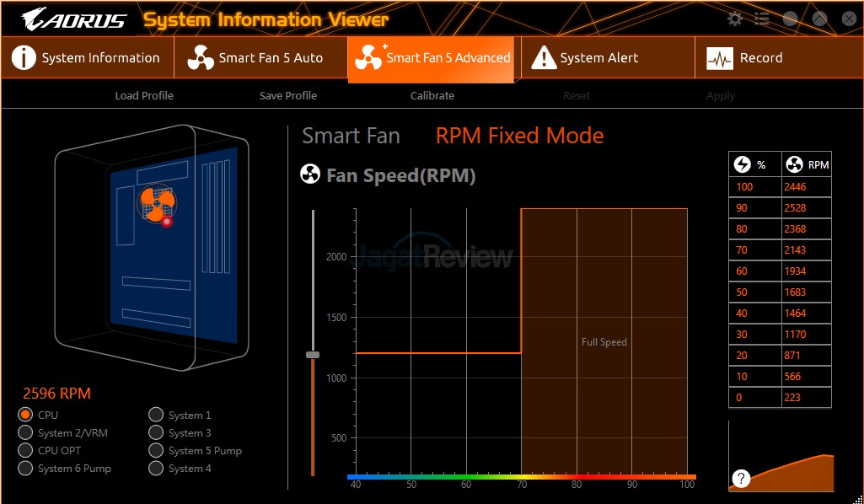Image resolution: width=864 pixels, height=504 pixels.
Task: Select the orange fan icon in case diagram
Action: click(x=156, y=203)
